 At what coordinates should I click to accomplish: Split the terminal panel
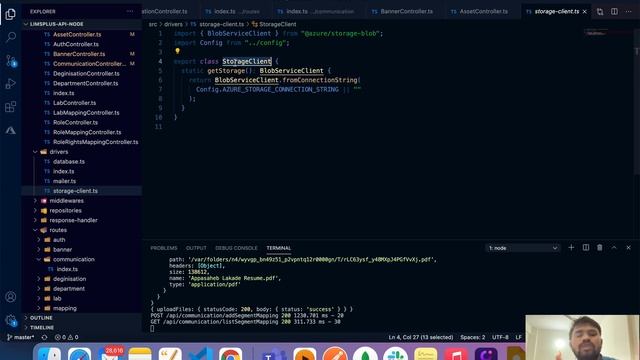point(586,247)
